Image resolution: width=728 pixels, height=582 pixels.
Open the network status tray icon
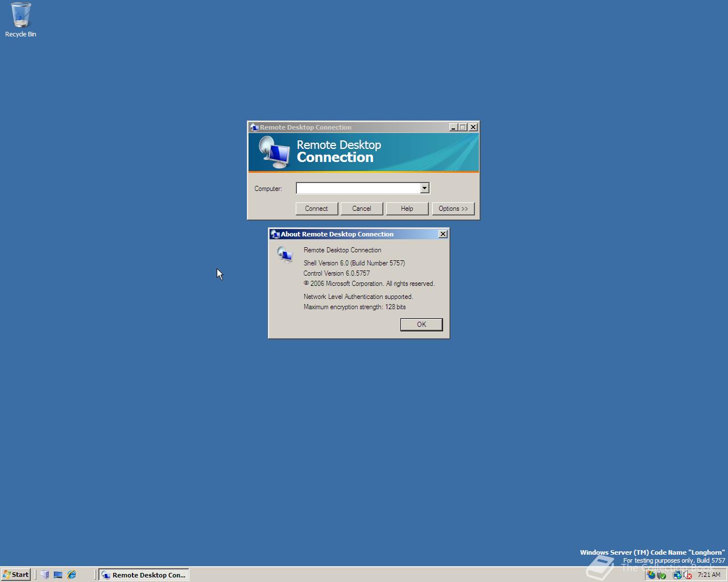[x=677, y=575]
